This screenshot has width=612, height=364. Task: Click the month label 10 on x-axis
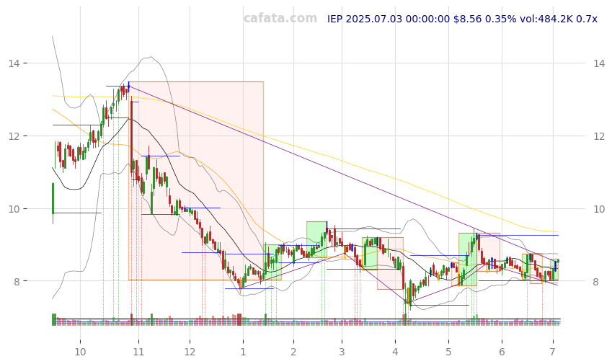point(80,352)
